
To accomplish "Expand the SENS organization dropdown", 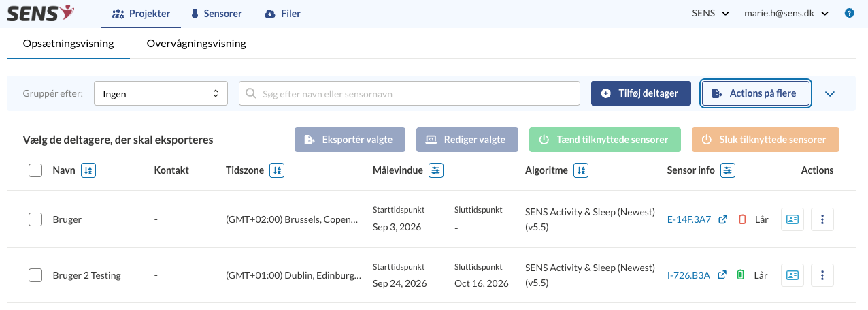I will 711,13.
